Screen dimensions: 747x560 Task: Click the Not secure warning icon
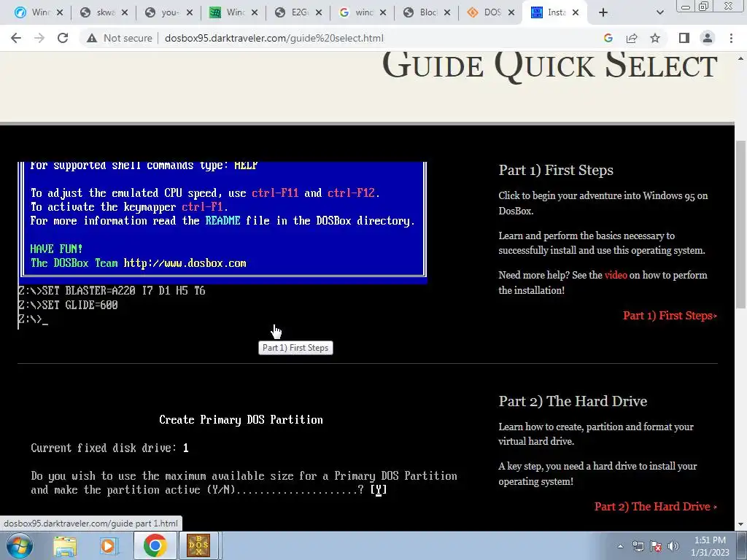(x=91, y=38)
